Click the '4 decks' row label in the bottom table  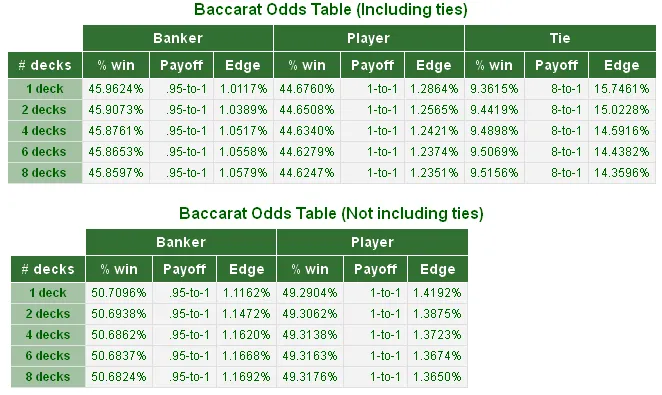(48, 335)
